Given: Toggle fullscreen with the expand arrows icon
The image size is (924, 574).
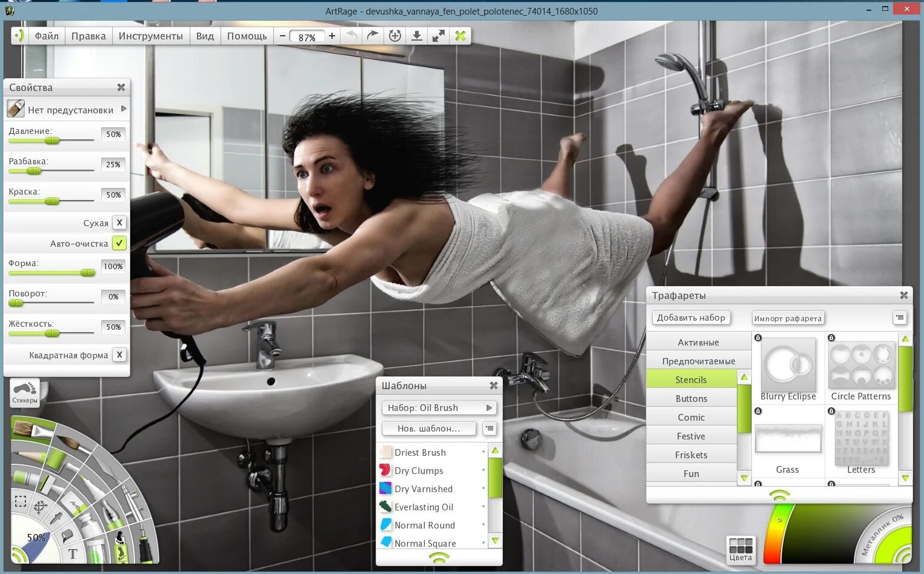Looking at the screenshot, I should 439,36.
